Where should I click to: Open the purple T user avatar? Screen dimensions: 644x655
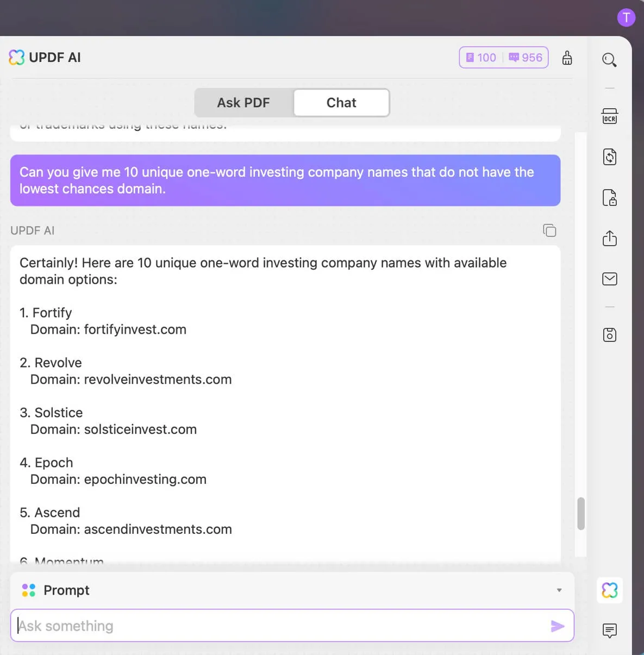click(x=626, y=17)
